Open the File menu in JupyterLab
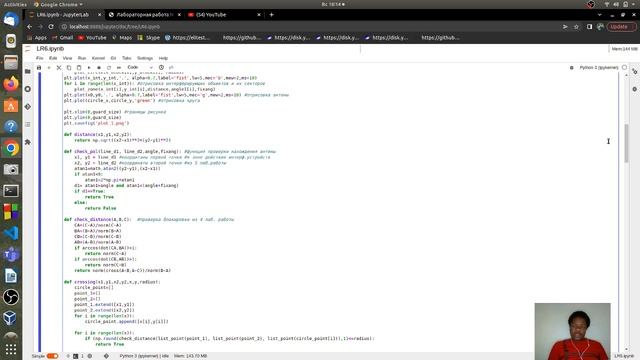The width and height of the screenshot is (640, 360). pos(40,58)
